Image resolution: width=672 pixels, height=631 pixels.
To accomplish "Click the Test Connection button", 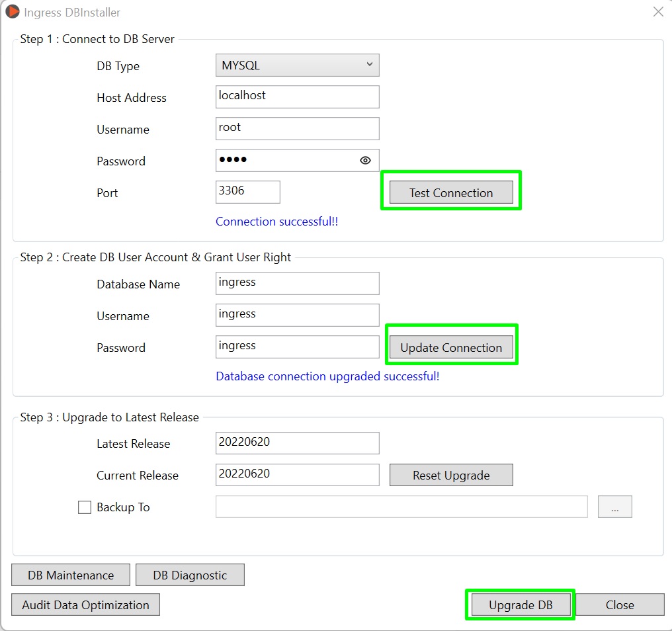I will (x=451, y=192).
